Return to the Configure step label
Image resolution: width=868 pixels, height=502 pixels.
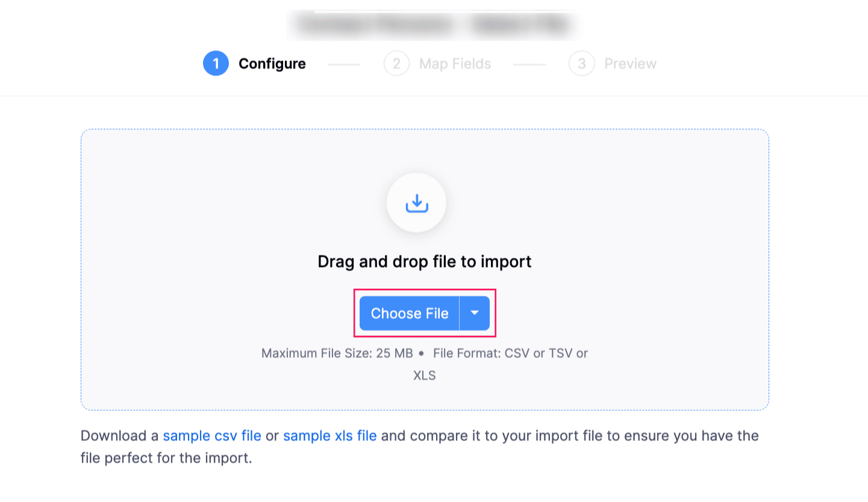click(x=272, y=63)
